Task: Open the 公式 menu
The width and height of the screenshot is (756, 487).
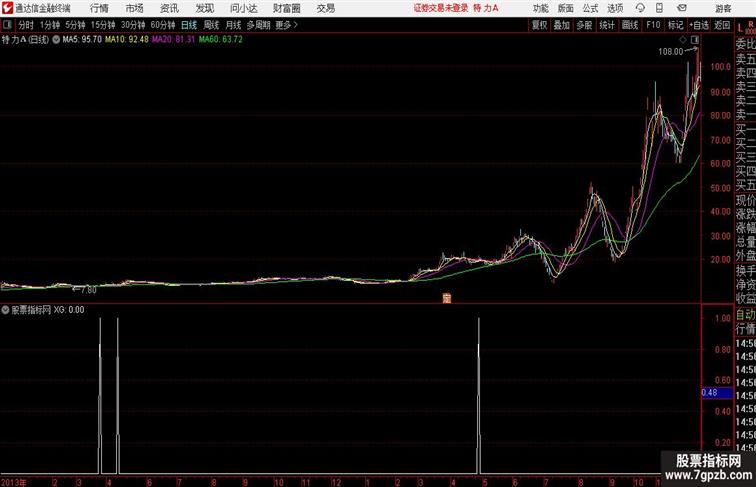Action: pyautogui.click(x=590, y=8)
